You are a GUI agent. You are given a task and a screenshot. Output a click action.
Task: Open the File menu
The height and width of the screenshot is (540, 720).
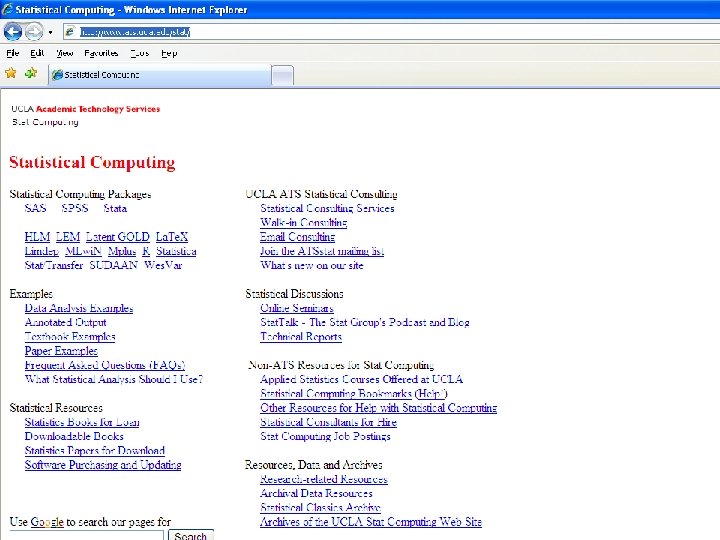tap(12, 53)
